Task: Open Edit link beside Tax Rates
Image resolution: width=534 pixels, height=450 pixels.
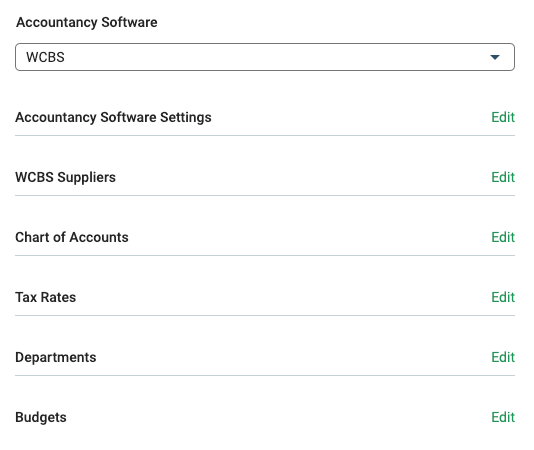Action: (503, 297)
